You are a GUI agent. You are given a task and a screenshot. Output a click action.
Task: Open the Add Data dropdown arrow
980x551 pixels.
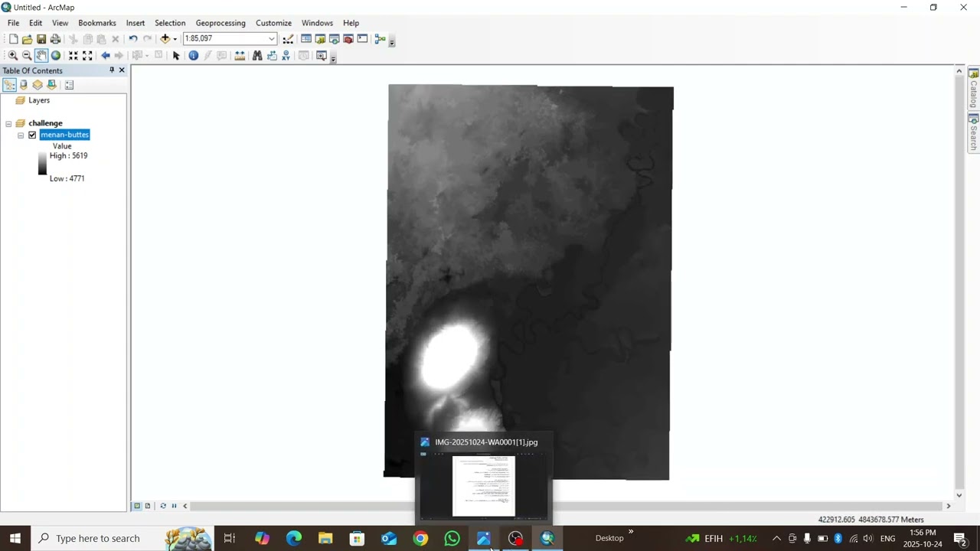[x=175, y=39]
